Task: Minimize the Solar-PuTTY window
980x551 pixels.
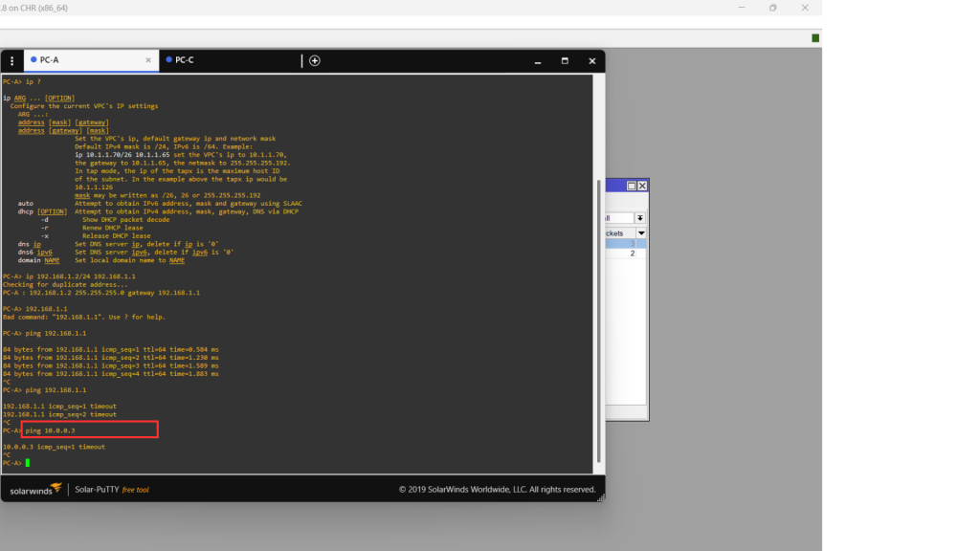Action: click(x=537, y=60)
